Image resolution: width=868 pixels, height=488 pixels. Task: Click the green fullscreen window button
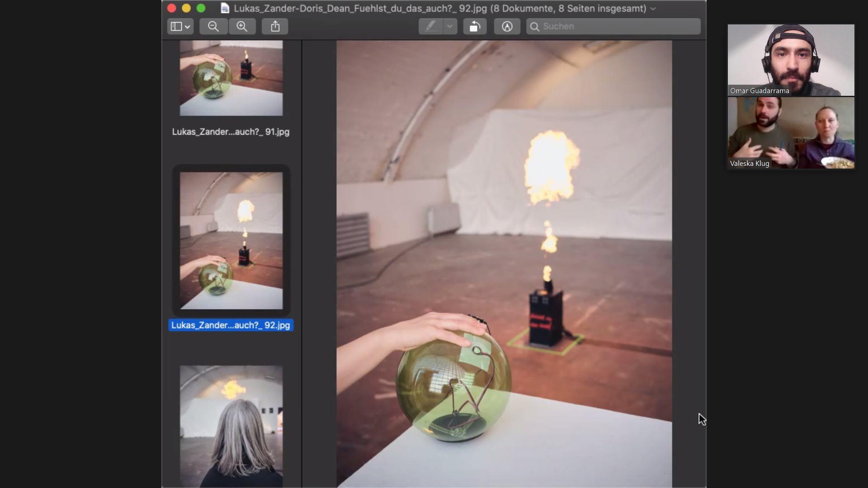201,9
